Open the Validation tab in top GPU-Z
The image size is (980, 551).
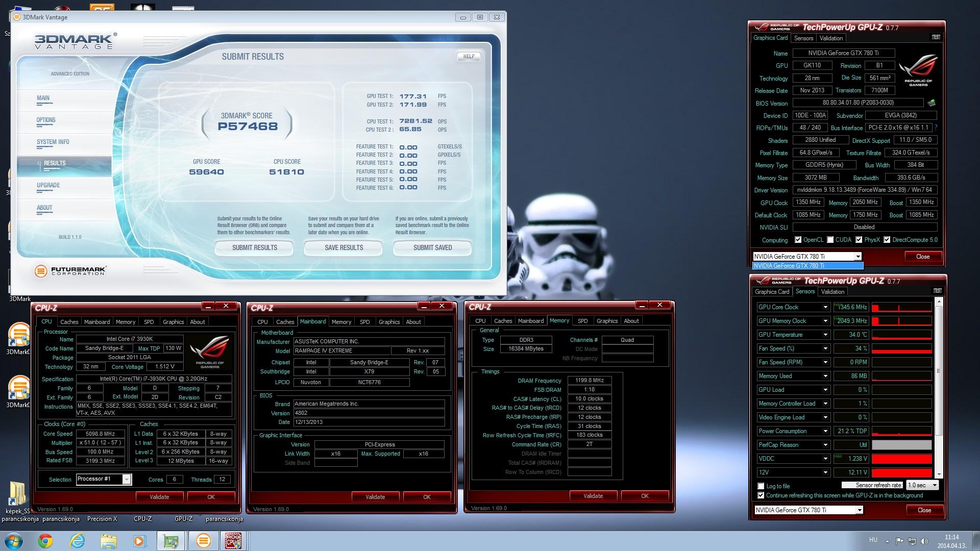pyautogui.click(x=831, y=38)
